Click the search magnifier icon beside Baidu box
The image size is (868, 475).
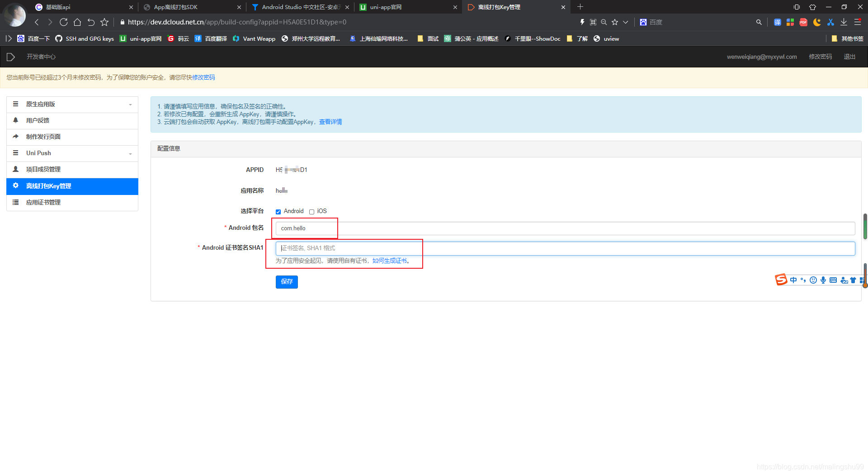tap(759, 22)
